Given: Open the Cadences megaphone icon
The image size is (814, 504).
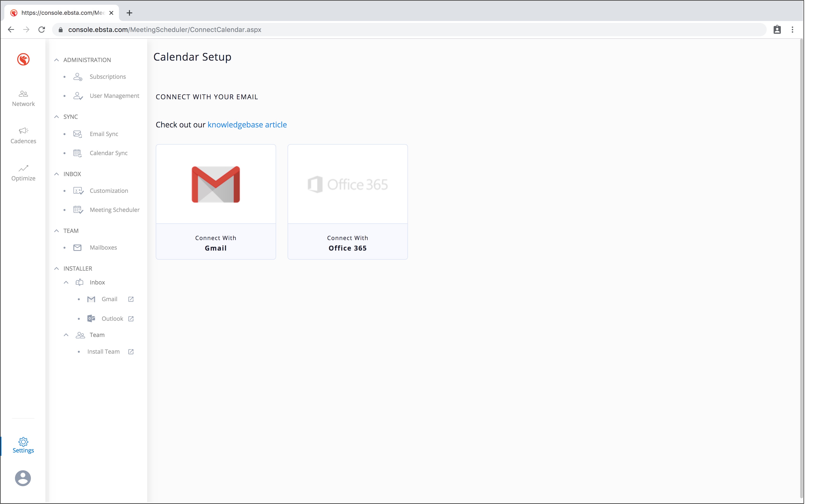Looking at the screenshot, I should (23, 131).
